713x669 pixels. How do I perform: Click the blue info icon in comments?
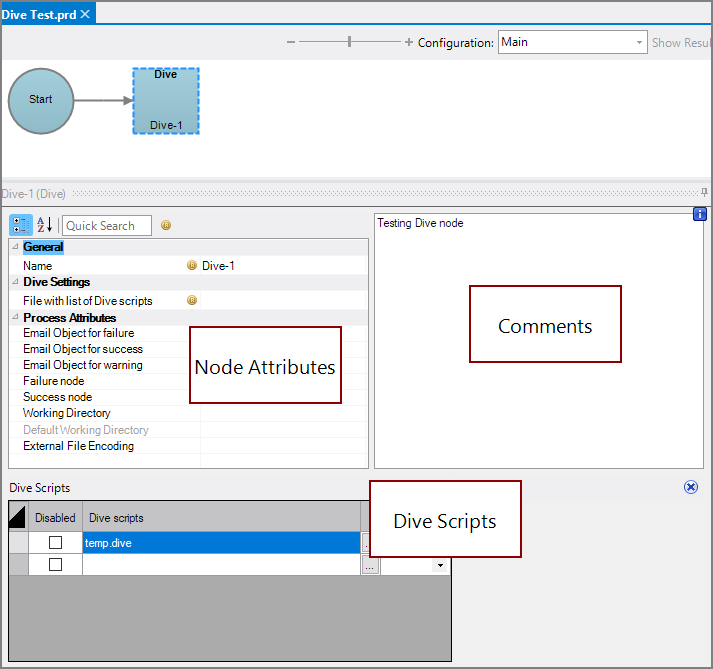(699, 214)
